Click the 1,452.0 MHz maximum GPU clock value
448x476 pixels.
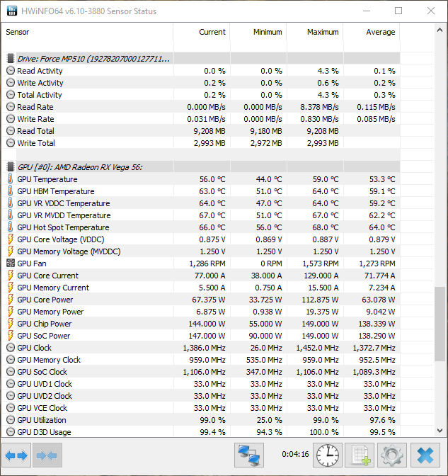[x=317, y=348]
